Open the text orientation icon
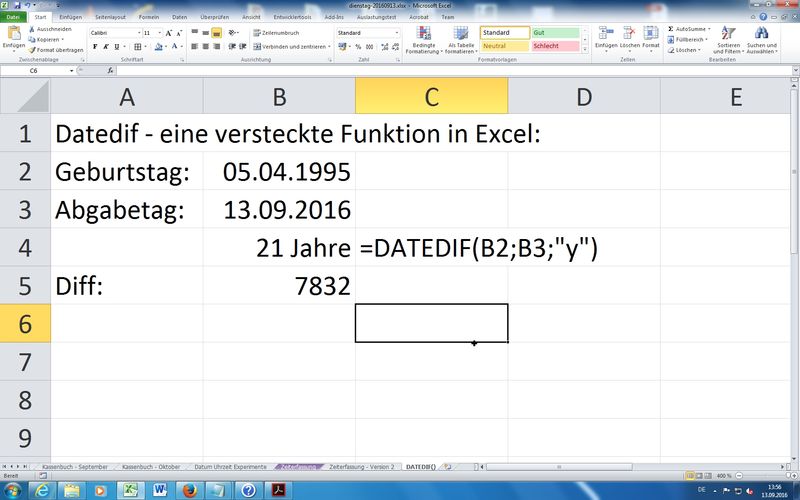This screenshot has width=800, height=500. click(x=232, y=33)
